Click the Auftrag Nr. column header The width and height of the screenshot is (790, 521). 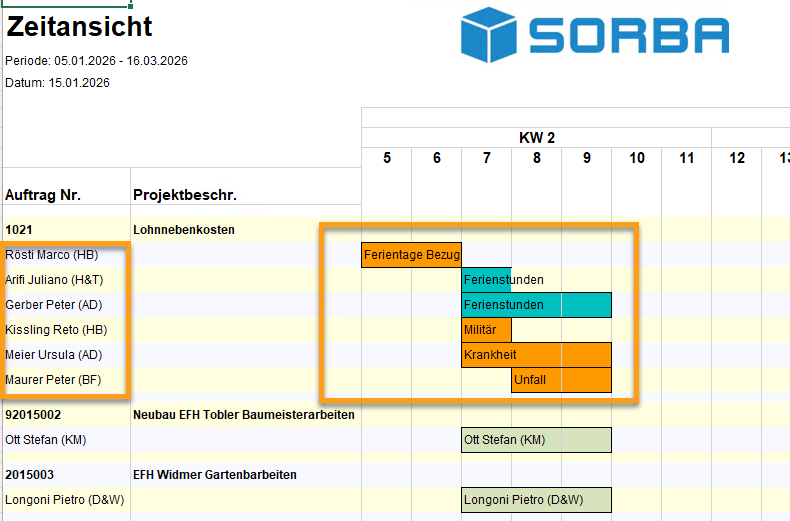[43, 194]
